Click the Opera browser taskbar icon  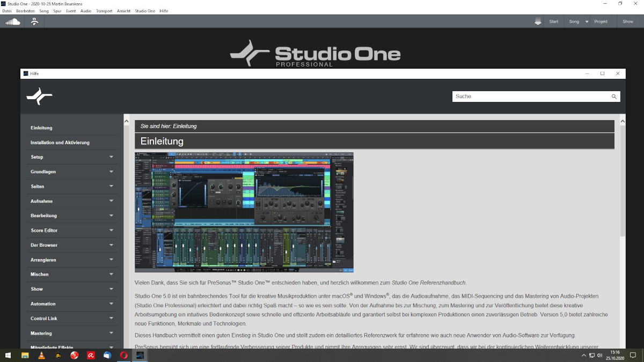pyautogui.click(x=124, y=355)
